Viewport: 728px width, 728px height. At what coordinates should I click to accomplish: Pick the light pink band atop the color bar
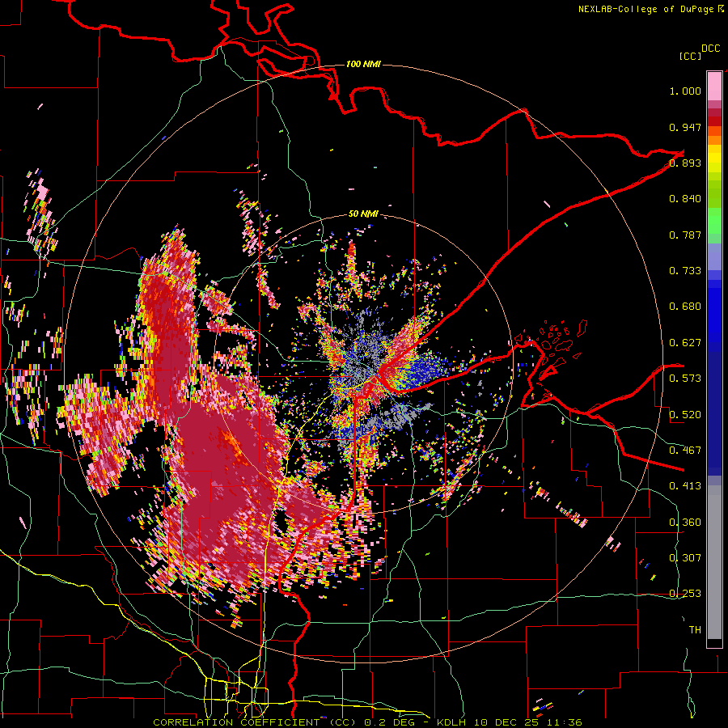pos(714,86)
